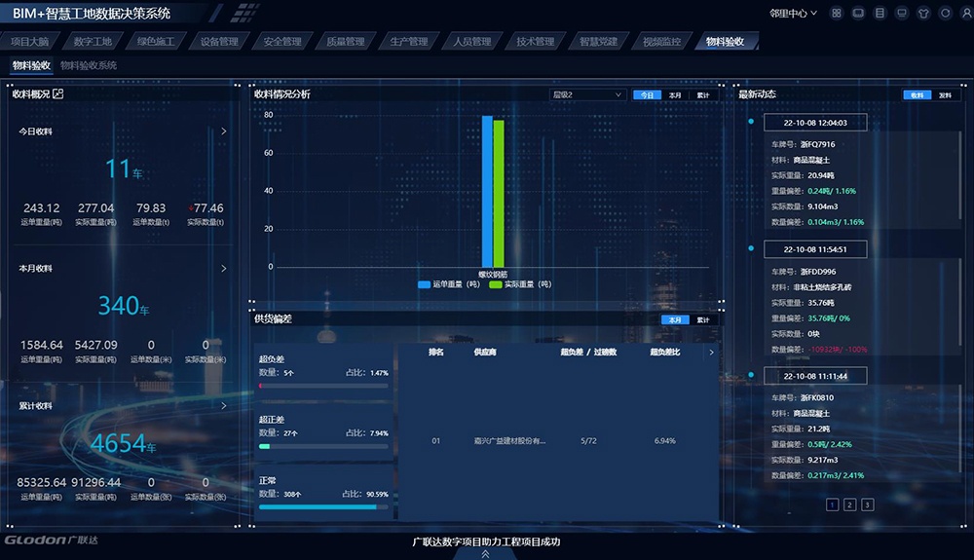Click the list layout icon in header
This screenshot has width=974, height=560.
tap(880, 14)
